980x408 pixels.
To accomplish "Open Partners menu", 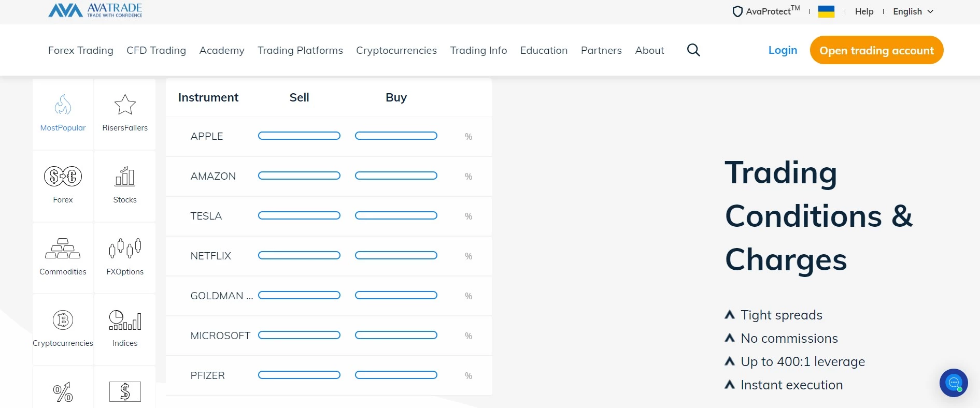I will (601, 50).
